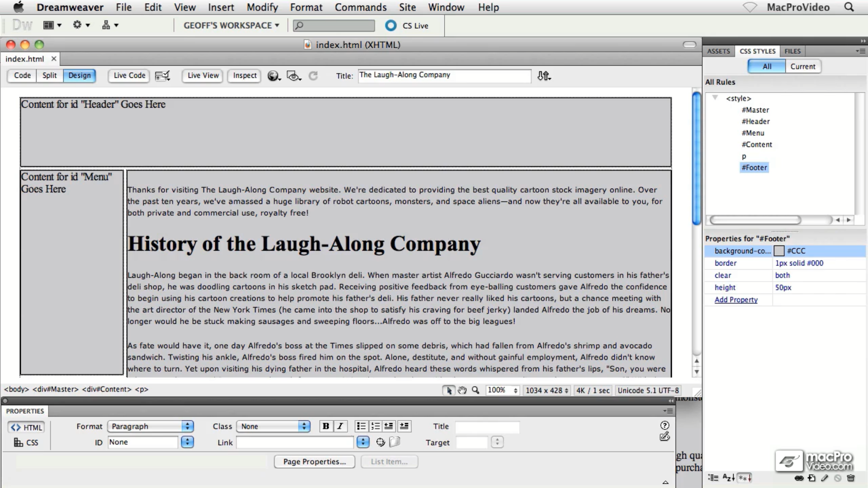Open GEOFF'S WORKSPACE switcher dropdown
The height and width of the screenshot is (488, 868).
tap(231, 26)
